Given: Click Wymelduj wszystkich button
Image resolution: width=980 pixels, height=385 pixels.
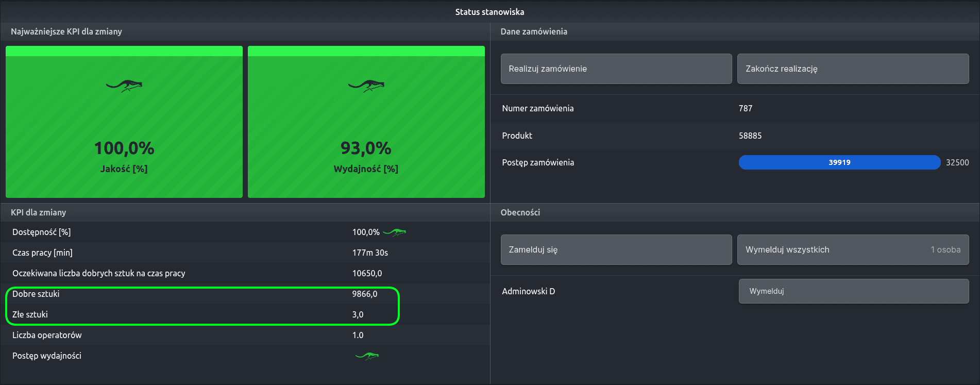Looking at the screenshot, I should pyautogui.click(x=852, y=249).
